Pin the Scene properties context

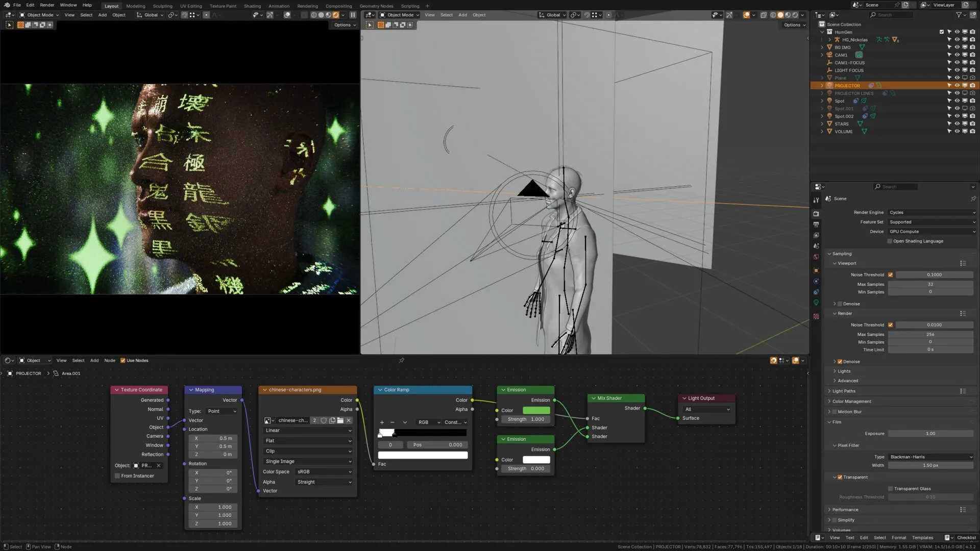tap(973, 198)
